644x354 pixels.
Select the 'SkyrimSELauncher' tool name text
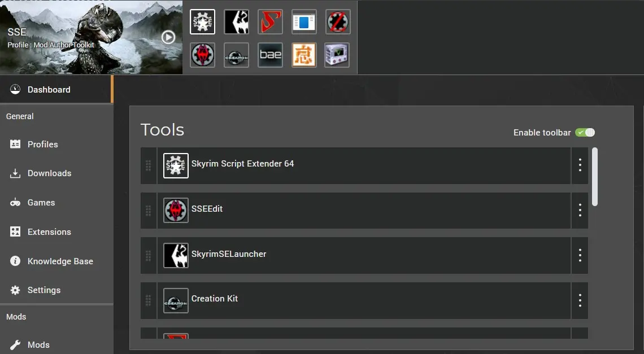pyautogui.click(x=229, y=254)
